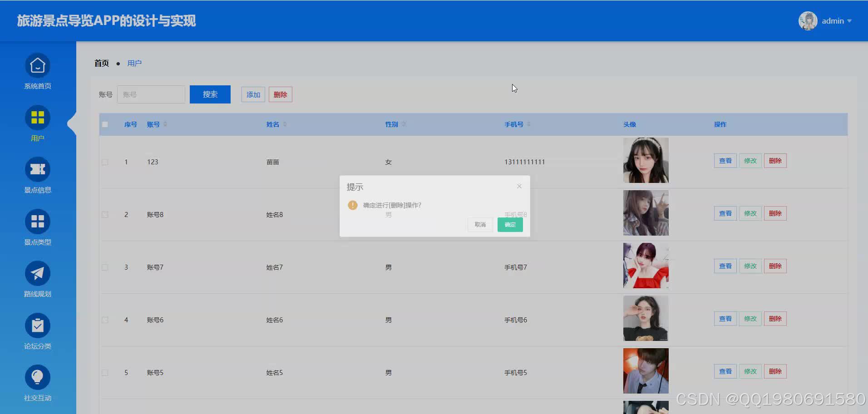Check the row 1 checkbox for 123
Screen dimensions: 868x414
(105, 162)
